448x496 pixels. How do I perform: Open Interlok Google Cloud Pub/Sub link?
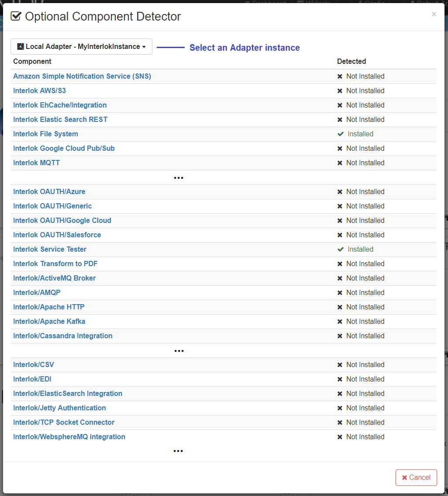(64, 148)
